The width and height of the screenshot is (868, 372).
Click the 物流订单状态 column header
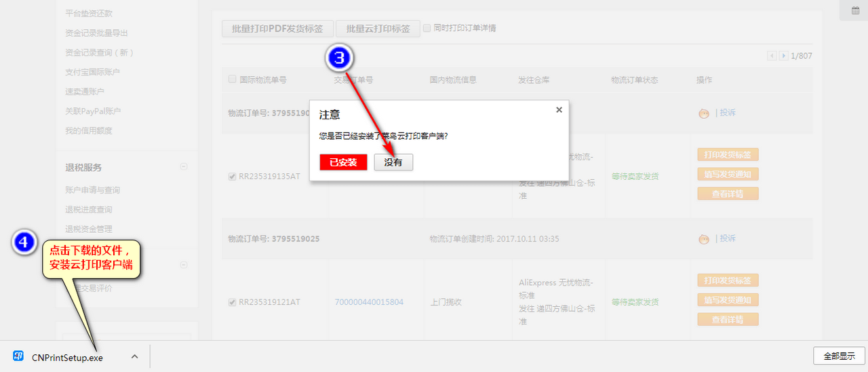point(634,79)
